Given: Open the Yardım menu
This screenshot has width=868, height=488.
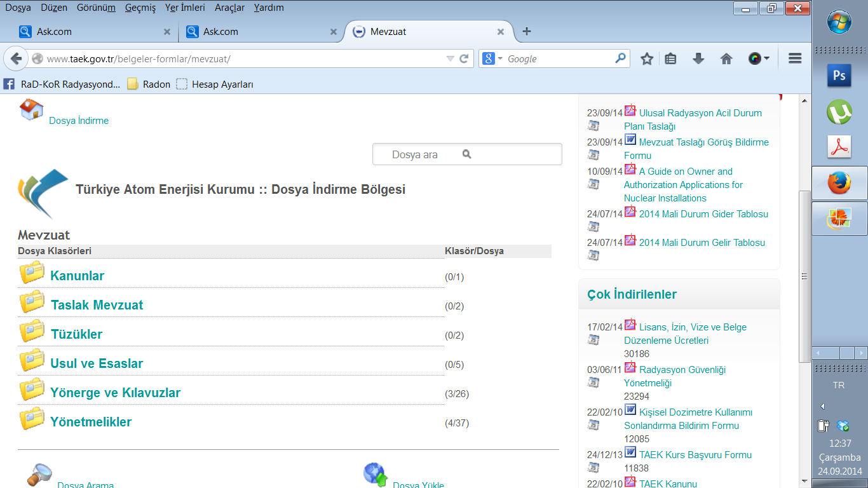Looking at the screenshot, I should pyautogui.click(x=269, y=8).
